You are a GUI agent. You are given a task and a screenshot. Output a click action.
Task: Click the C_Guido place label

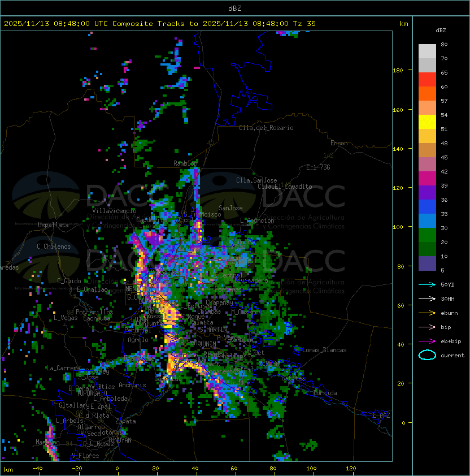(69, 281)
